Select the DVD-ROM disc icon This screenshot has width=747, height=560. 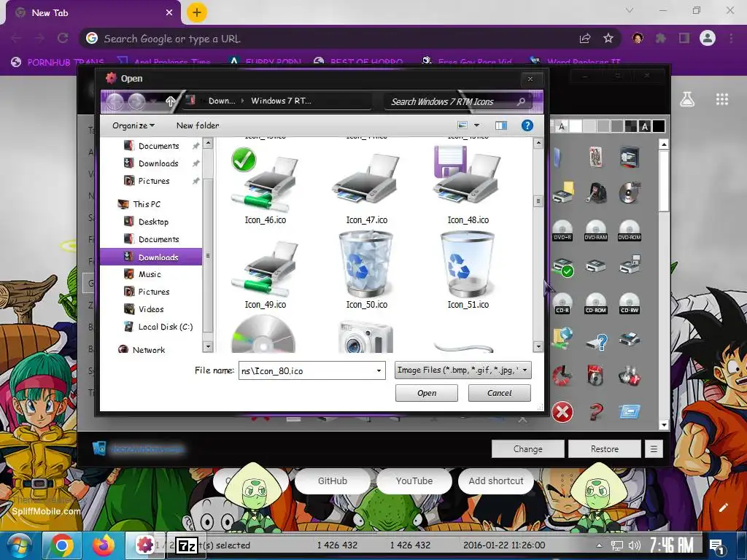pyautogui.click(x=630, y=230)
